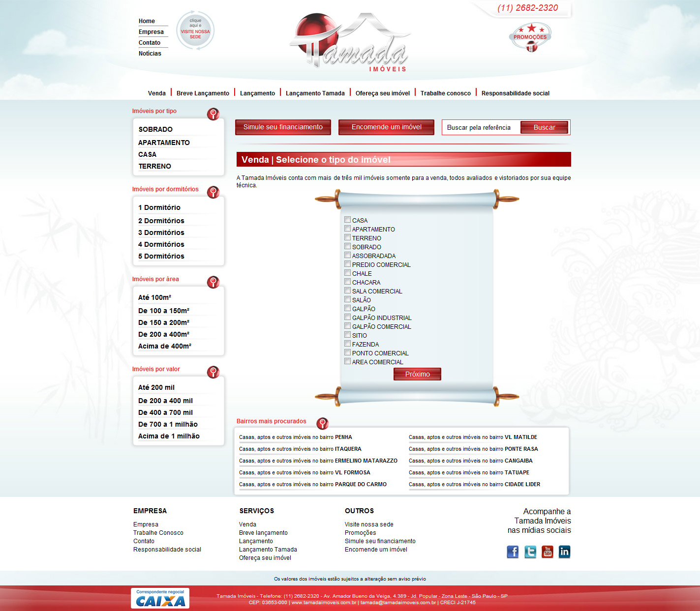This screenshot has height=611, width=700.
Task: Open the YouTube social media icon
Action: 548,552
